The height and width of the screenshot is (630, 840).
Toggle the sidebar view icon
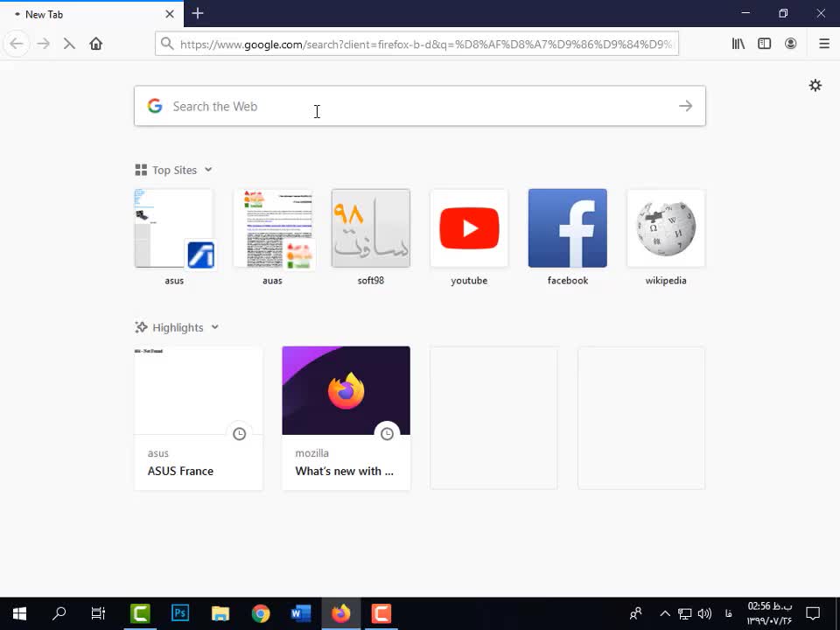(x=764, y=44)
